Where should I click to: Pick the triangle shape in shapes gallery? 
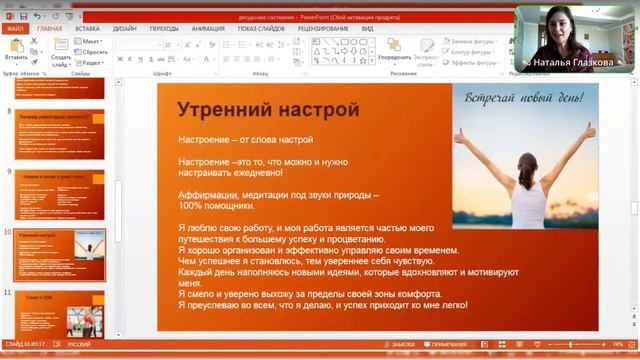point(317,51)
